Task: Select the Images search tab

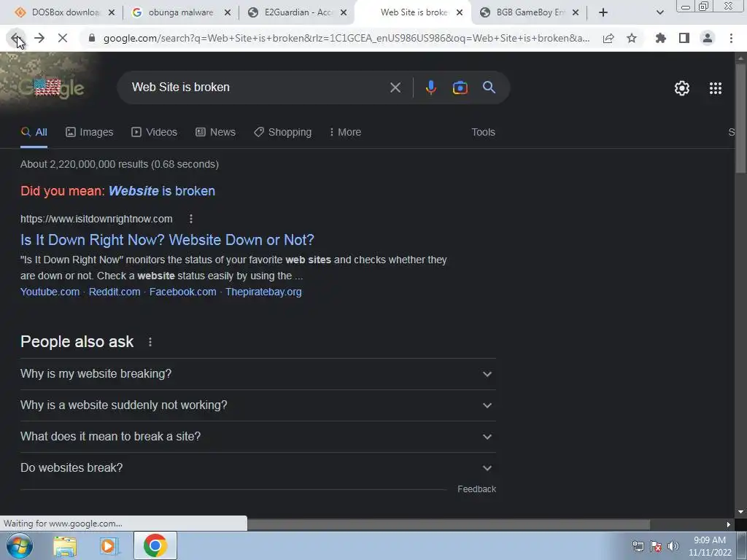Action: (x=89, y=132)
